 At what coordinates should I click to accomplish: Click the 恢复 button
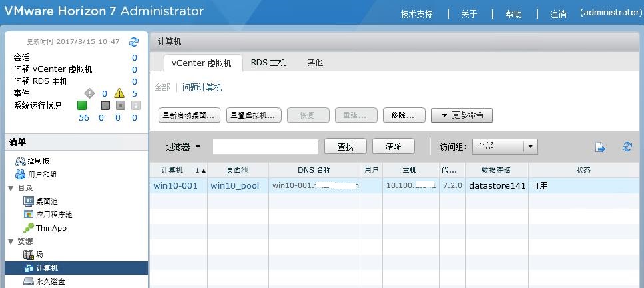click(308, 115)
